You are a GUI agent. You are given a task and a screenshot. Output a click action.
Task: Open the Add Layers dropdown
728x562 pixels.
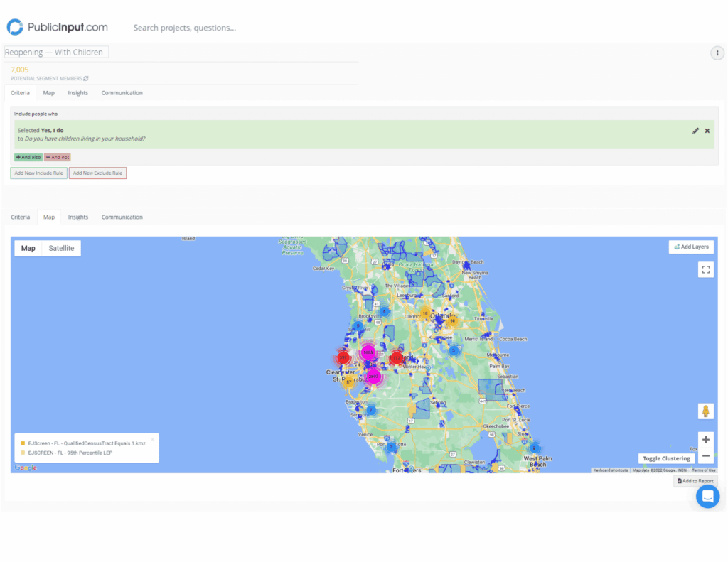pyautogui.click(x=691, y=247)
